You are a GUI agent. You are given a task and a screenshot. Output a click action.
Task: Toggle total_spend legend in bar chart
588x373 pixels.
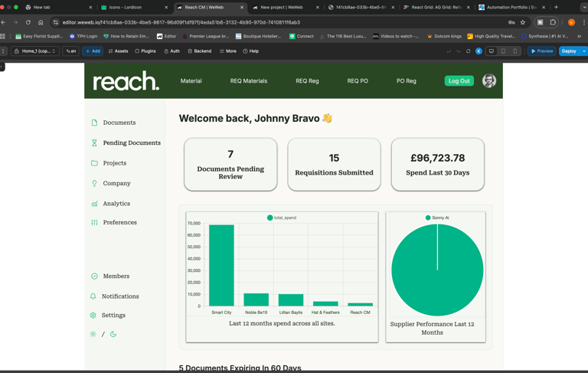pyautogui.click(x=282, y=218)
